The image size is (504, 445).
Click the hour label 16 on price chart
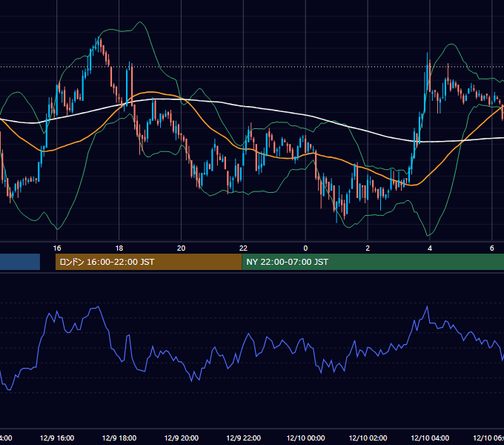tap(57, 248)
